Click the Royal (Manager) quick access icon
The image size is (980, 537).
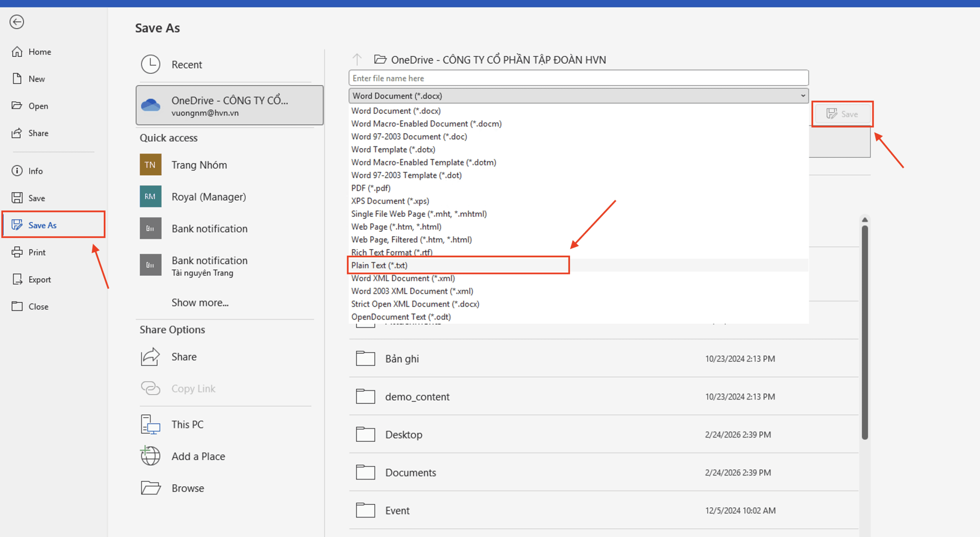pyautogui.click(x=150, y=196)
